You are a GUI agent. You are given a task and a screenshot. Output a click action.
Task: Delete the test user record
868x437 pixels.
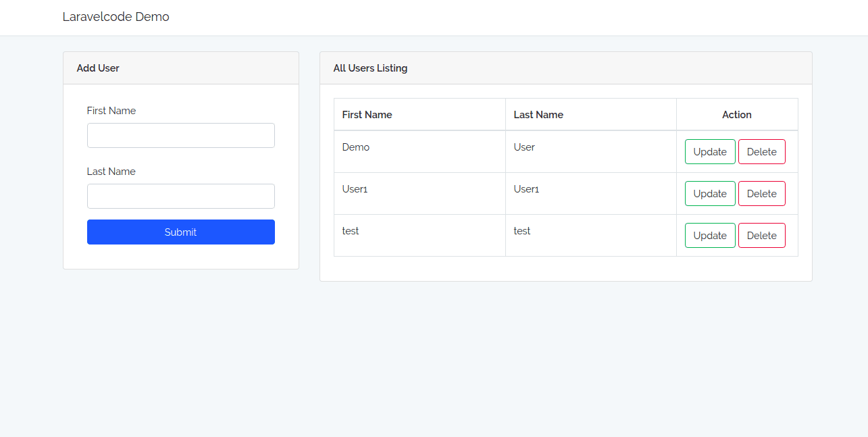[762, 235]
